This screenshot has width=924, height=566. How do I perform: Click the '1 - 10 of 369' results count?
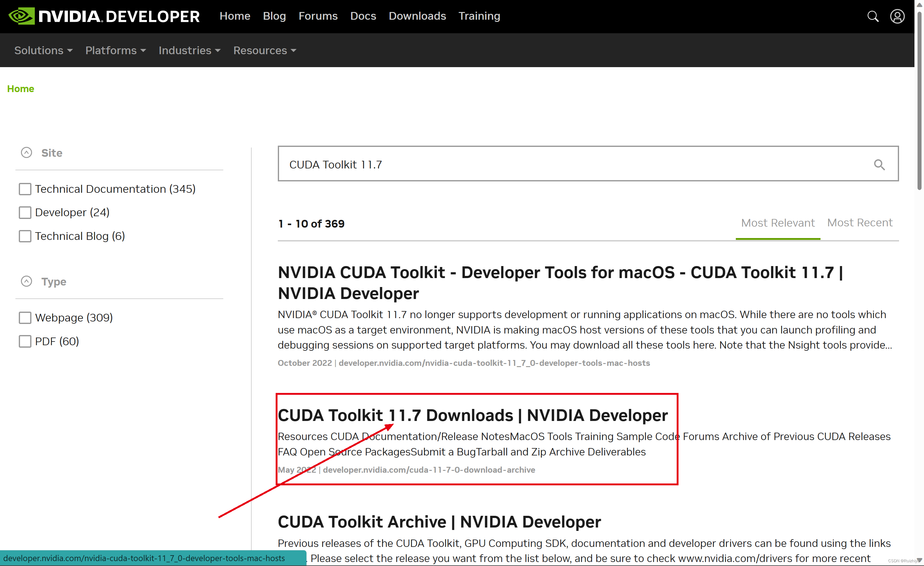click(x=311, y=224)
